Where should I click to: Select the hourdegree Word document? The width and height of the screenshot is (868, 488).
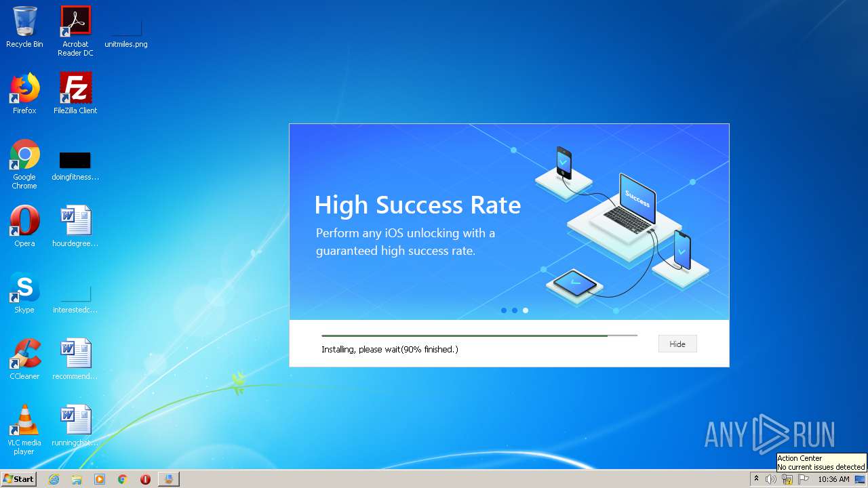75,226
